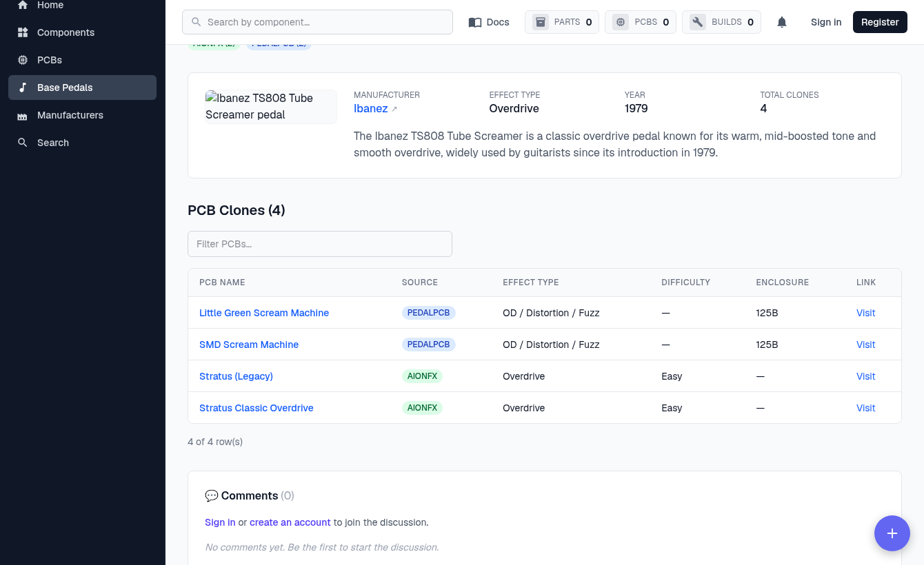Click the Manufacturers factory icon
Screen dimensions: 924x565
[x=23, y=115]
